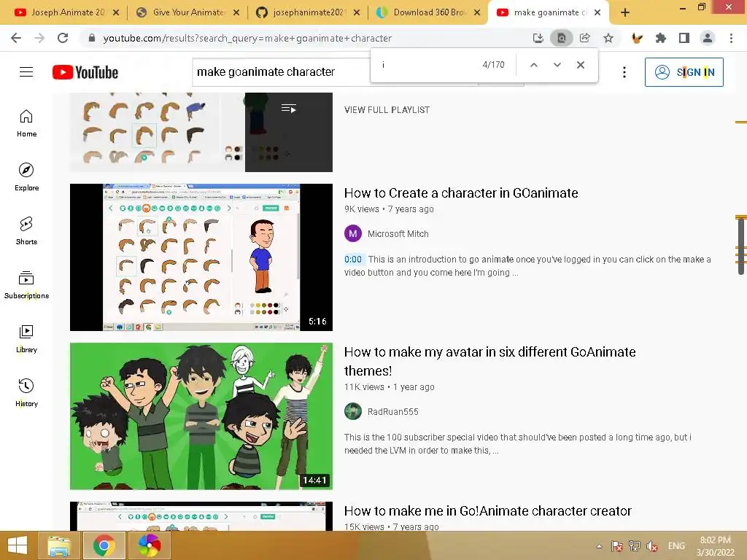
Task: Open Chrome profile avatar
Action: (x=708, y=38)
